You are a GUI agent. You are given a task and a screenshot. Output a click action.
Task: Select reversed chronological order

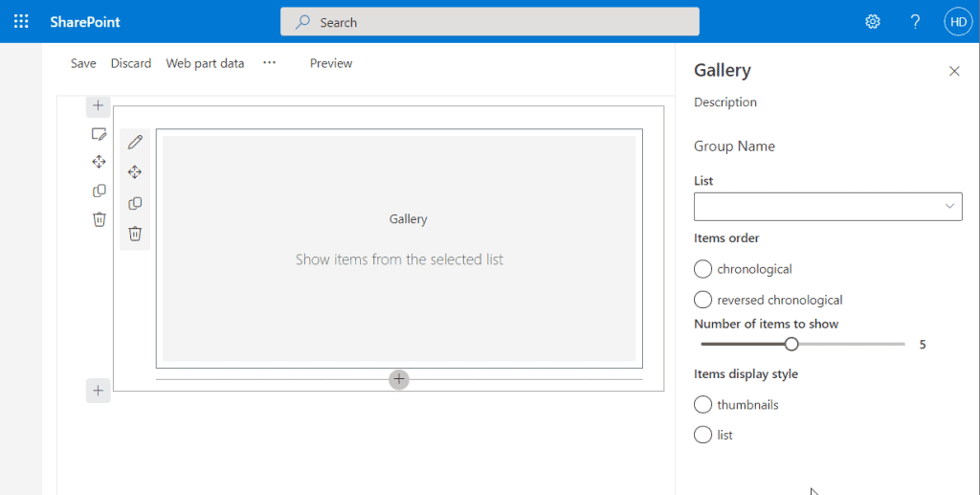703,300
